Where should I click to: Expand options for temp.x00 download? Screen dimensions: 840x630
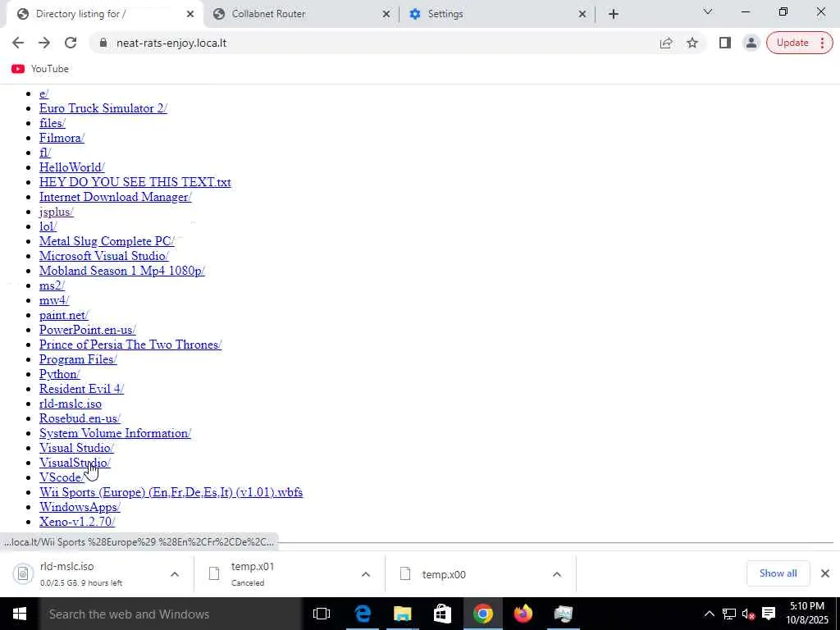pyautogui.click(x=557, y=574)
